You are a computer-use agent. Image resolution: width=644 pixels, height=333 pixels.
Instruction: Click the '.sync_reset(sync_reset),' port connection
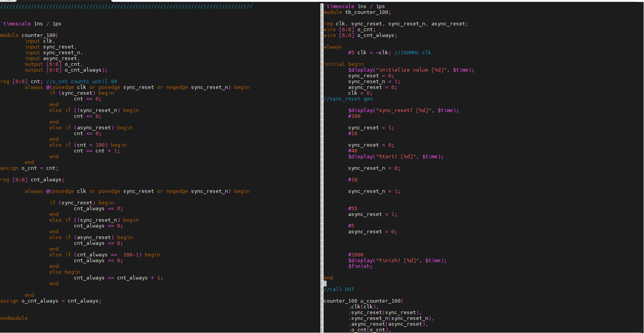click(x=385, y=313)
